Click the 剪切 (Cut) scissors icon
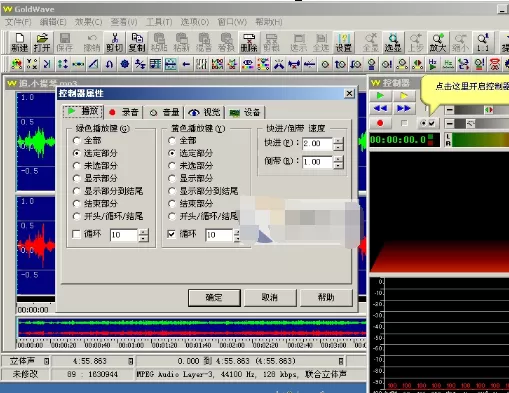The height and width of the screenshot is (393, 509). 114,43
